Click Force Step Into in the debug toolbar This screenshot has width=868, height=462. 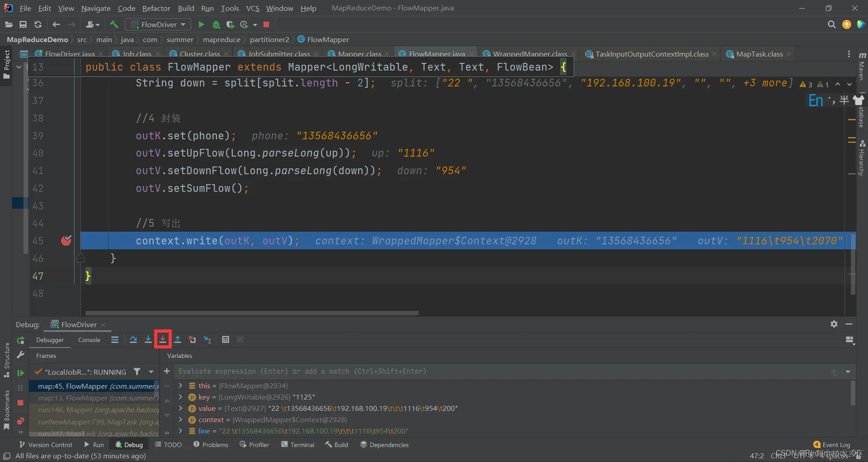(x=163, y=339)
